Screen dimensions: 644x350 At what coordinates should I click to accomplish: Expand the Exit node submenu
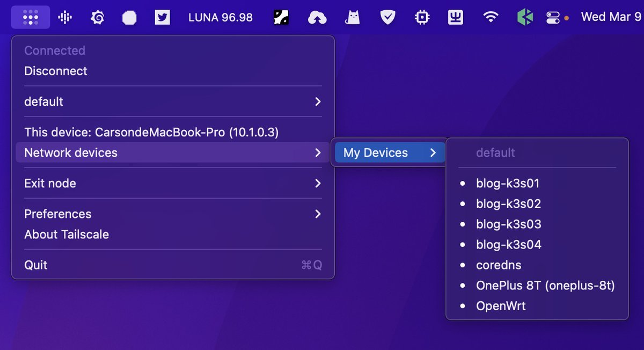(173, 184)
